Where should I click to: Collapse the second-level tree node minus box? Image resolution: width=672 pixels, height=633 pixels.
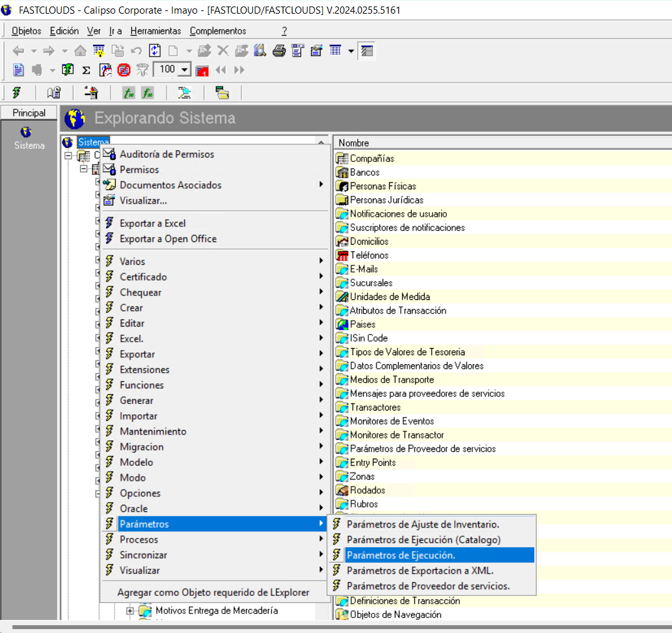[x=83, y=169]
